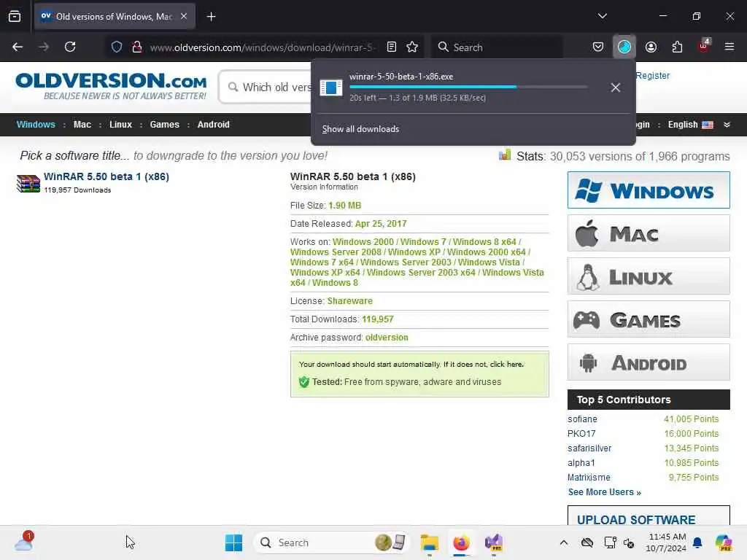Reload the current page
Screen dimensions: 747x560
click(70, 47)
